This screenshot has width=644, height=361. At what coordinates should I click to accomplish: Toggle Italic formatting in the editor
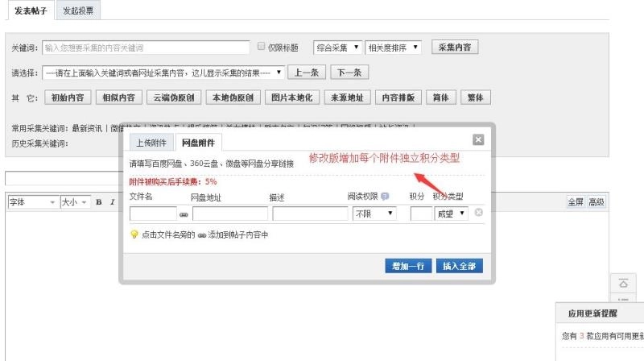tap(112, 202)
